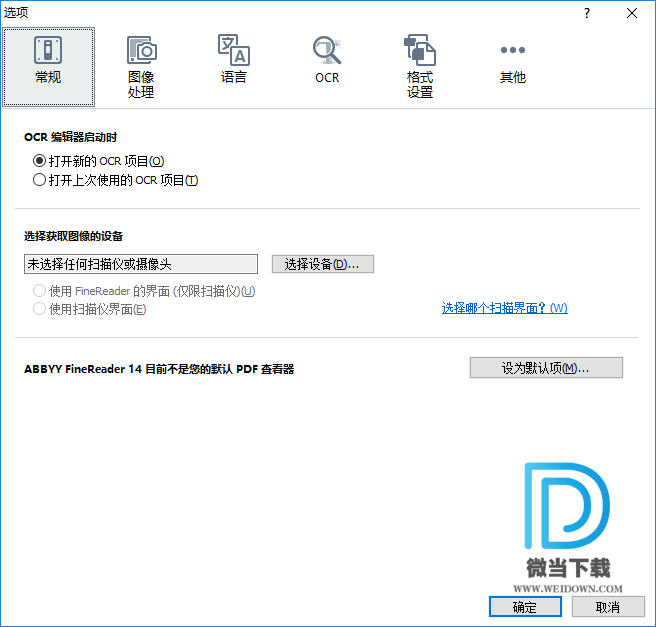Switch to tab labeled 格式设置 text
This screenshot has height=627, width=656.
(x=420, y=85)
